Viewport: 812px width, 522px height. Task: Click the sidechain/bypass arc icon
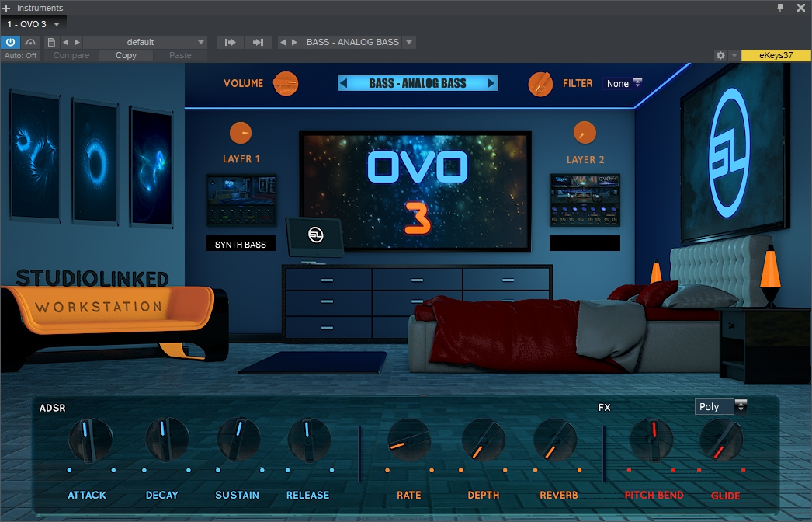click(x=30, y=42)
